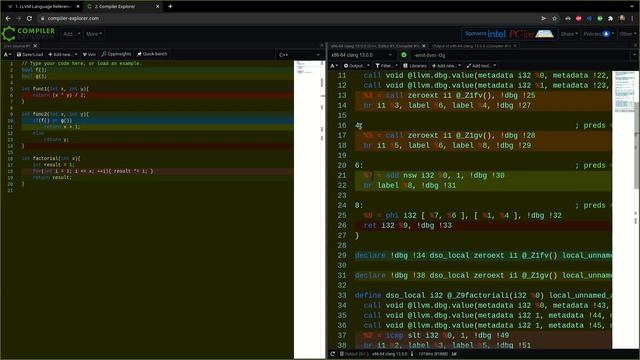640x360 pixels.
Task: Click 'ret i32 %9' line in IR
Action: (483, 225)
